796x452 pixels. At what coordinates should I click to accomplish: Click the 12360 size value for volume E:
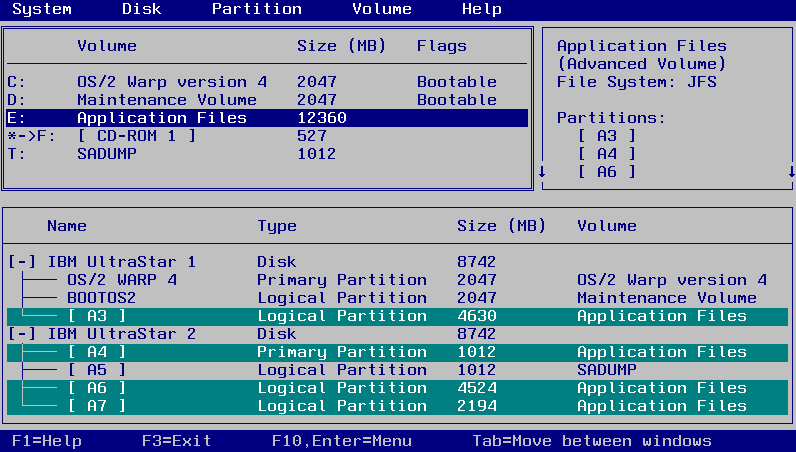(322, 118)
